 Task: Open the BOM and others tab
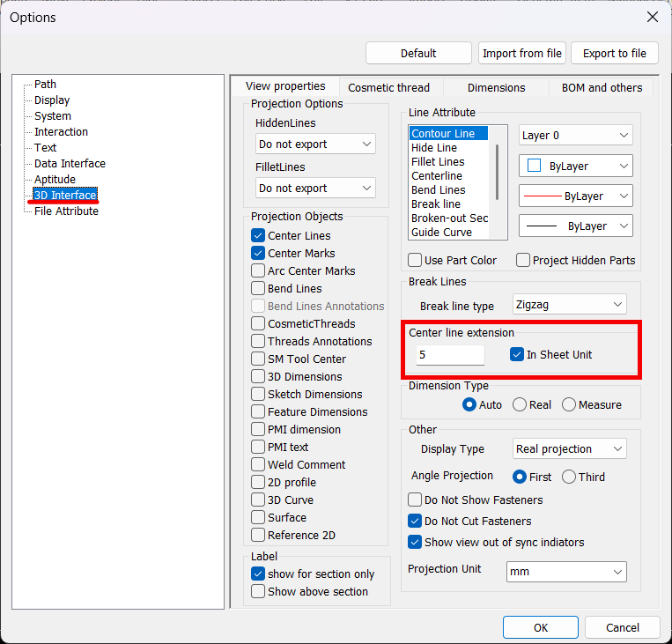click(x=602, y=88)
